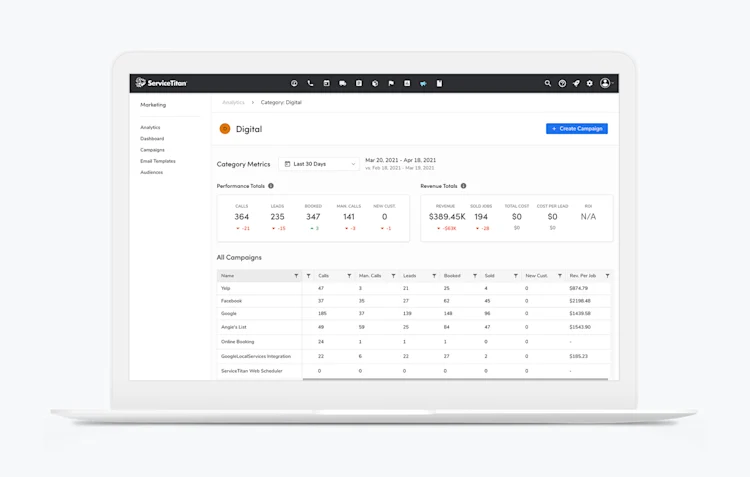Click the Performance Totals info icon

271,186
